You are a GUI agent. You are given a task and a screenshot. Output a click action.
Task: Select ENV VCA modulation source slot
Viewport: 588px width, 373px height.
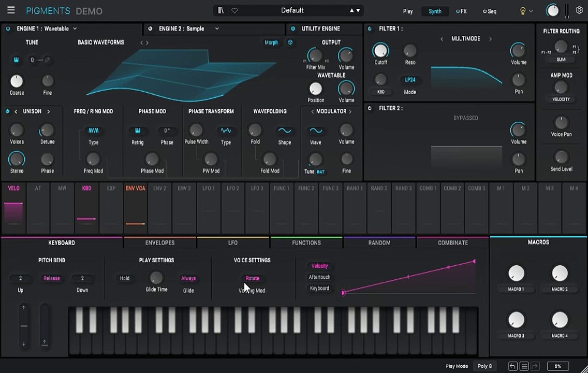(x=136, y=208)
